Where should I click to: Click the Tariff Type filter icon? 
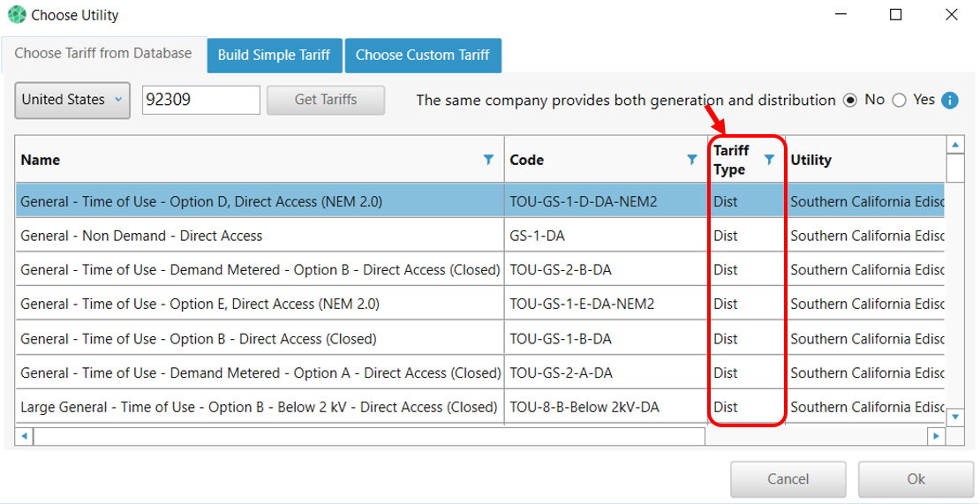(x=769, y=160)
